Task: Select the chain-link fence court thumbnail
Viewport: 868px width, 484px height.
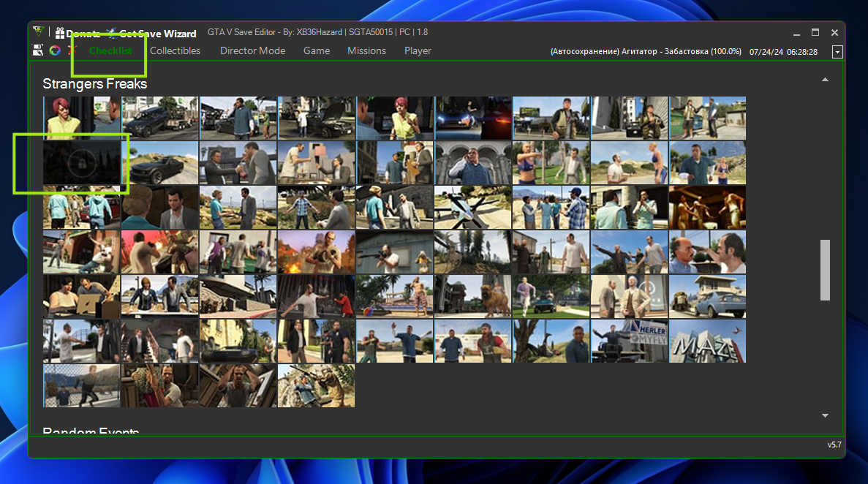Action: pos(81,385)
